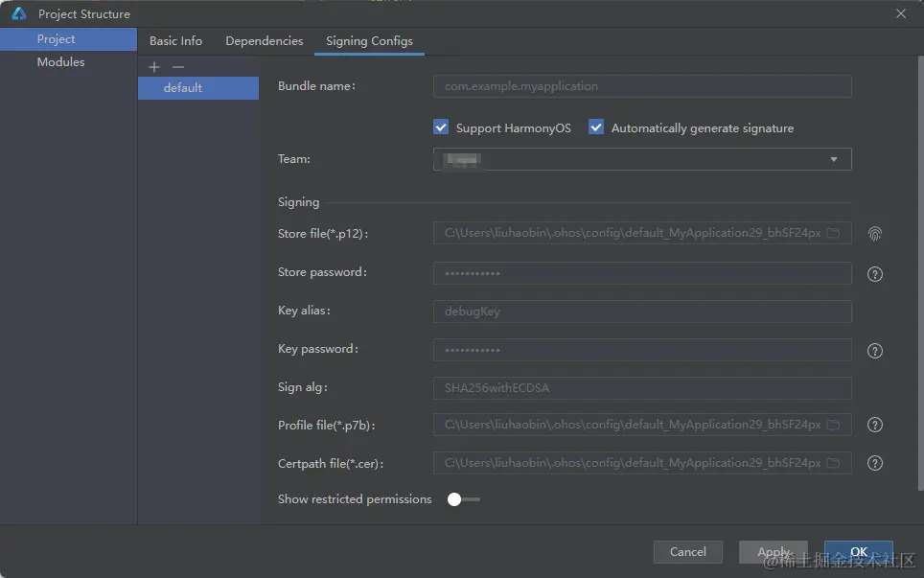This screenshot has width=924, height=578.
Task: Remove signing config with the minus icon
Action: 177,67
